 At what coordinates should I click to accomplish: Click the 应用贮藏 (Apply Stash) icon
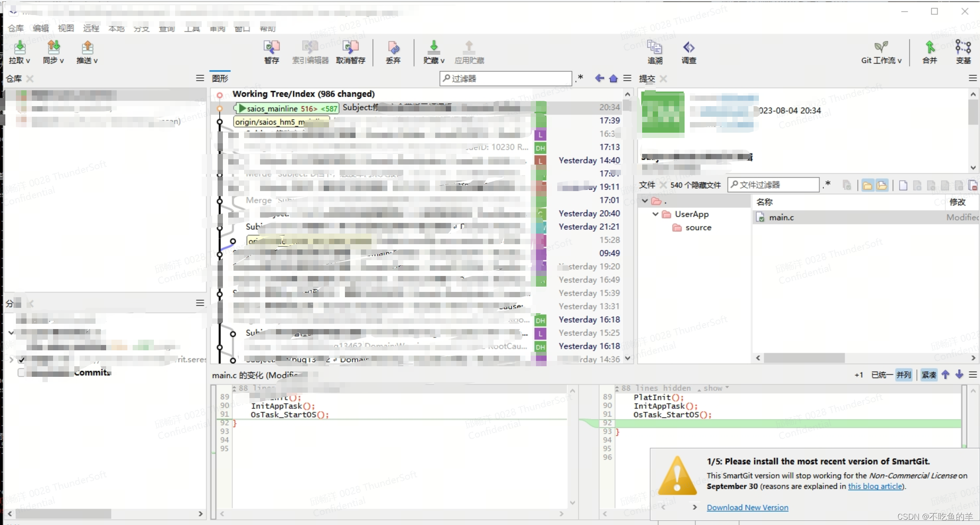[x=468, y=51]
